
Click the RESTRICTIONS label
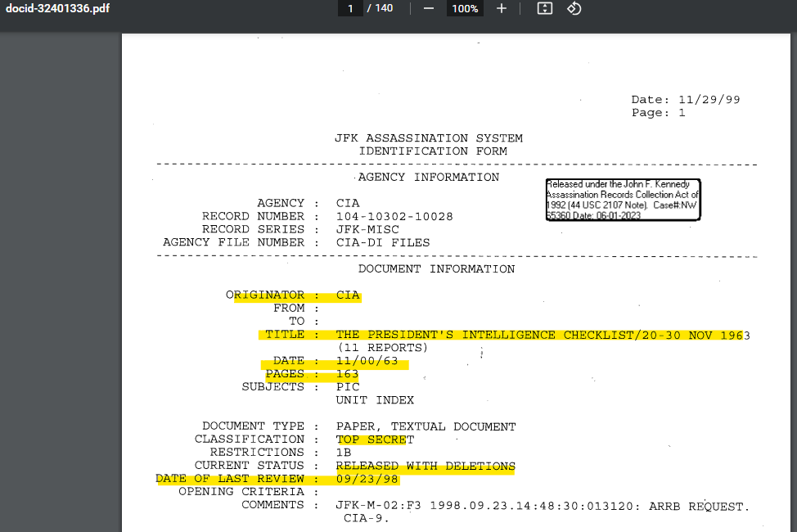pos(257,453)
